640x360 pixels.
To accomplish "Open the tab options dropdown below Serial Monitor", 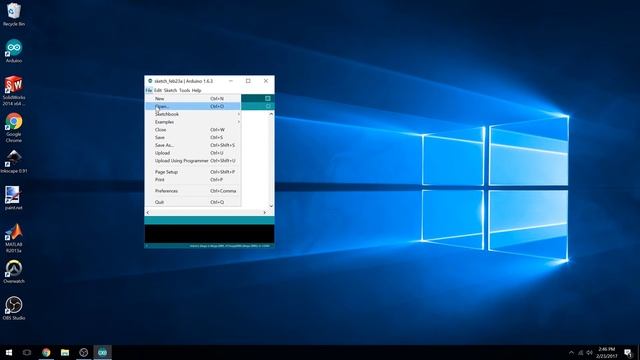I will (x=268, y=106).
